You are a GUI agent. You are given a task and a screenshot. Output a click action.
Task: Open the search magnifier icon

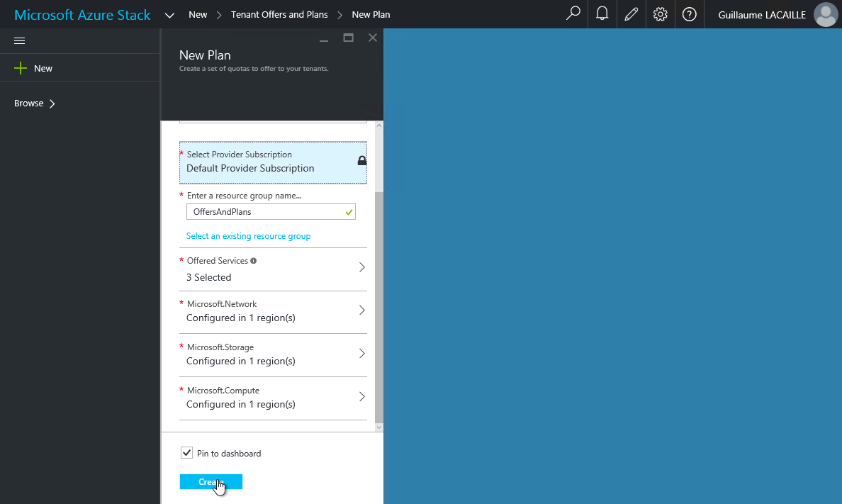(573, 13)
